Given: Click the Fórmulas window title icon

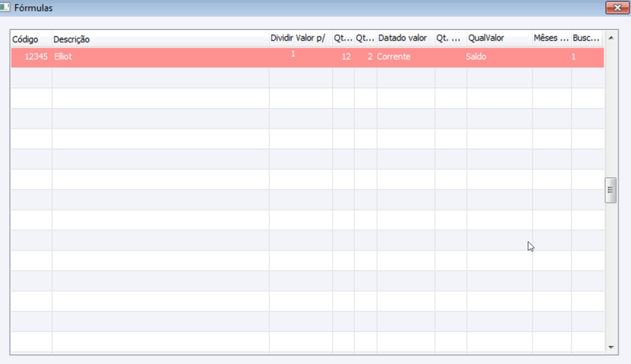Looking at the screenshot, I should coord(5,7).
